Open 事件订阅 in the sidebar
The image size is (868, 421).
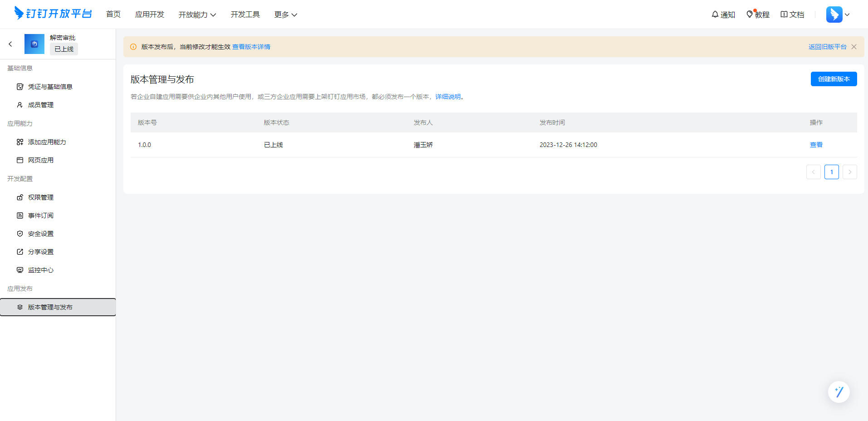coord(41,215)
